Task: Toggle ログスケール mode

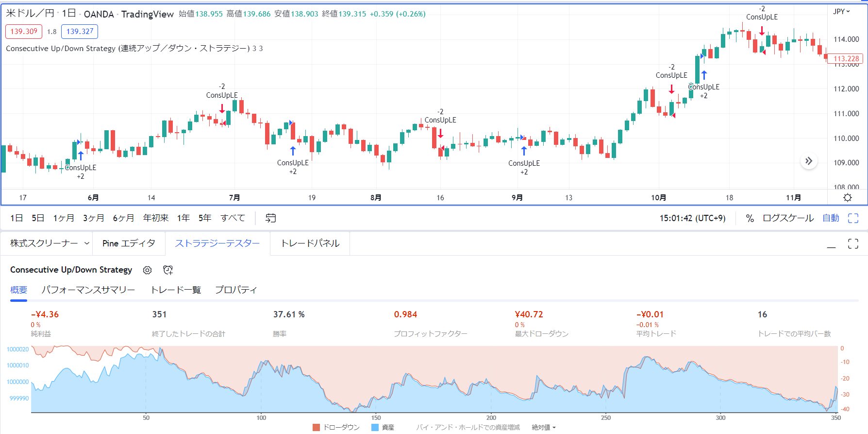Action: [x=788, y=218]
